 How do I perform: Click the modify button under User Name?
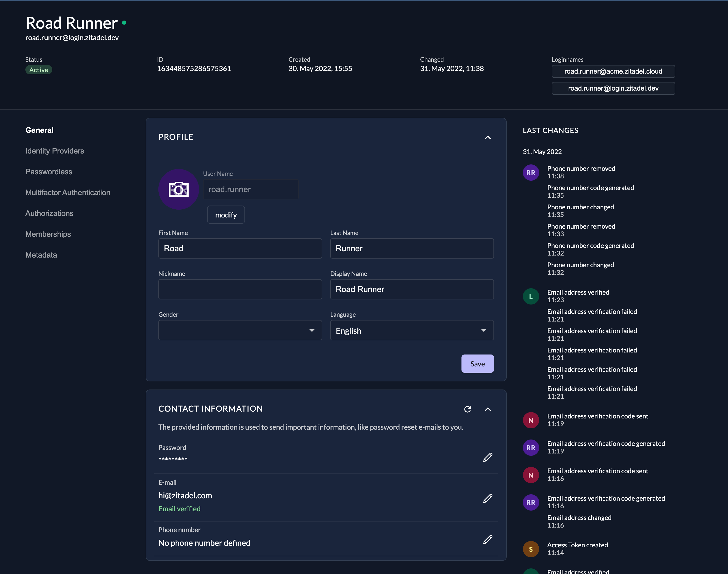[226, 215]
